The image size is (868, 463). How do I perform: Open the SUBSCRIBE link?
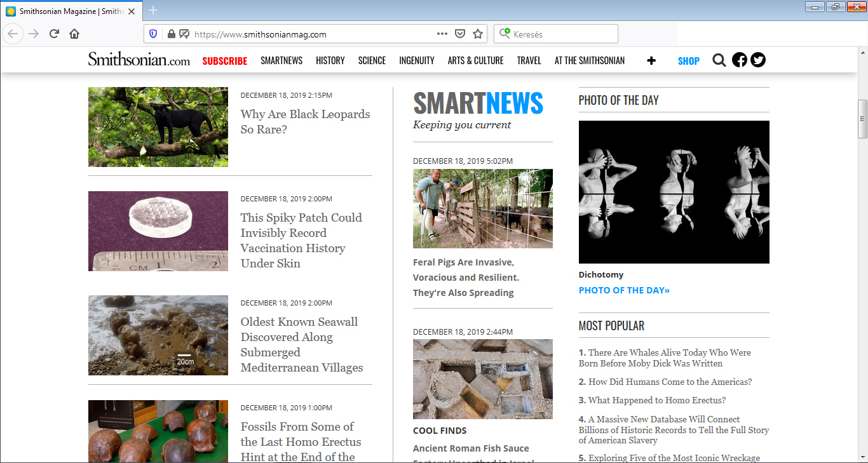coord(225,61)
